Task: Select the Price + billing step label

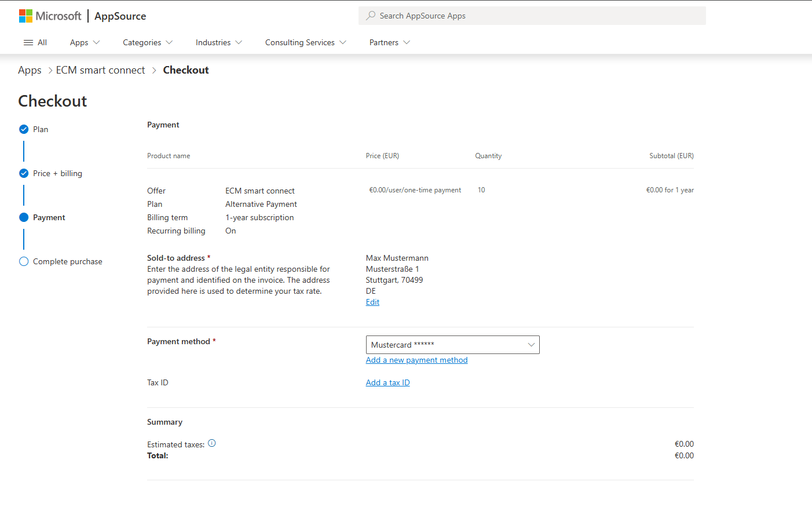Action: tap(57, 173)
